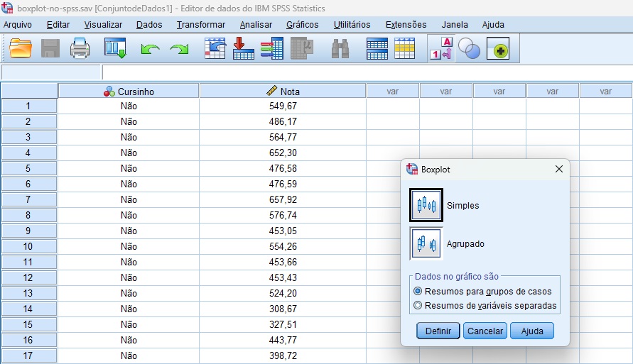Open the Arquivo menu

tap(18, 25)
